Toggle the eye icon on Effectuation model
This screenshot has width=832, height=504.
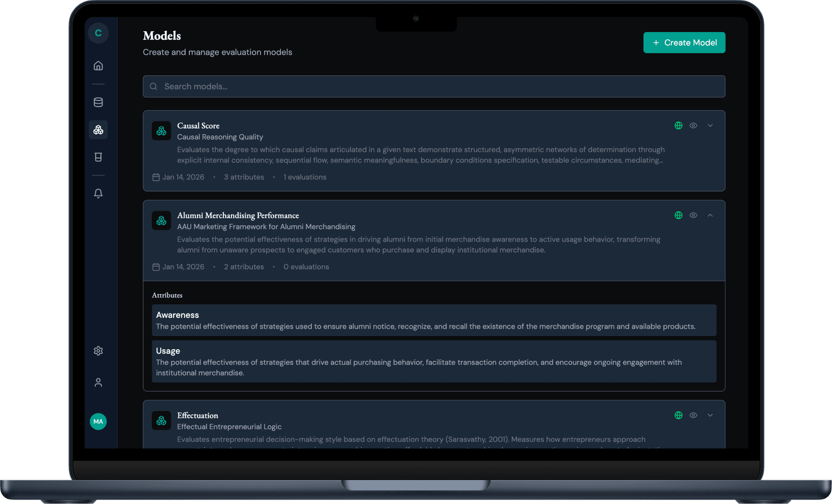693,415
